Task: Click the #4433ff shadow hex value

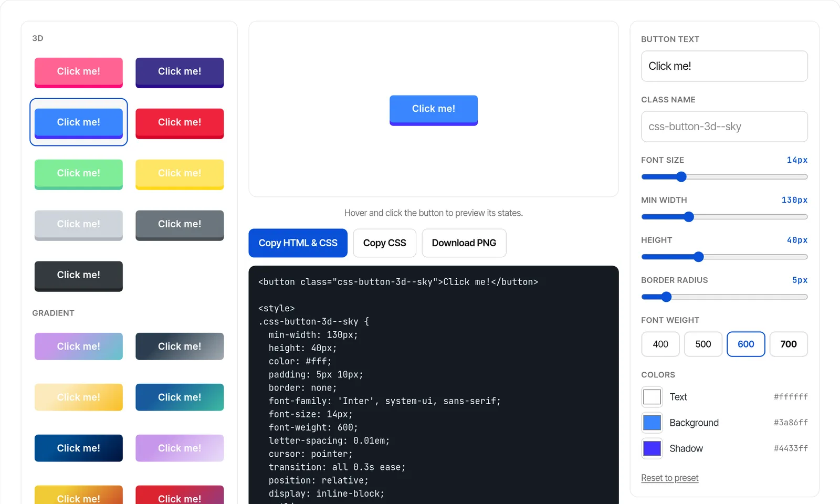Action: [791, 448]
